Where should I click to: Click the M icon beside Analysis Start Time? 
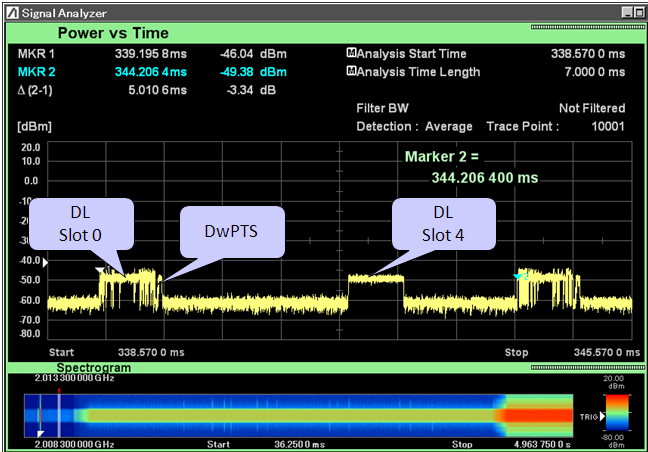click(351, 53)
